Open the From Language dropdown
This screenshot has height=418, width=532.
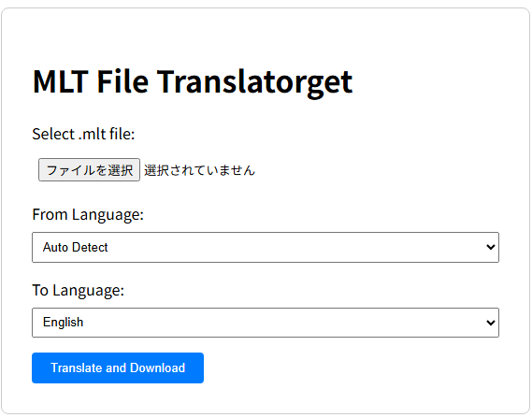pos(266,247)
